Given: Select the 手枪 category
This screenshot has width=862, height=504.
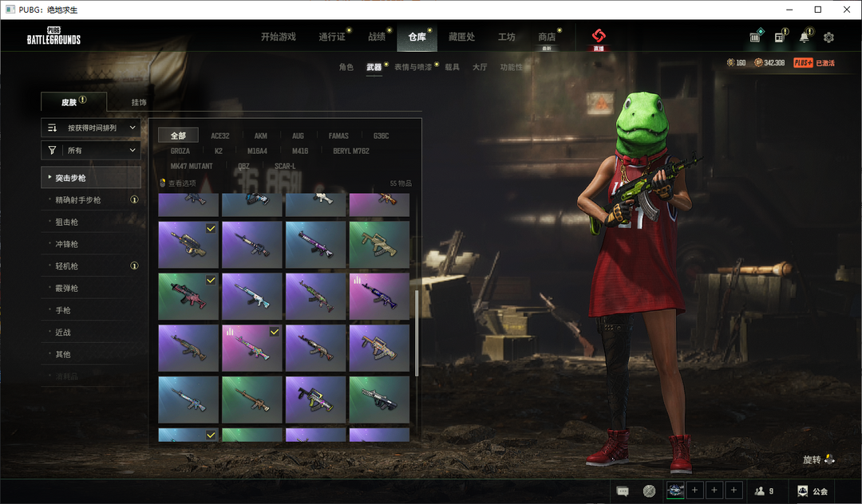Looking at the screenshot, I should (x=91, y=310).
